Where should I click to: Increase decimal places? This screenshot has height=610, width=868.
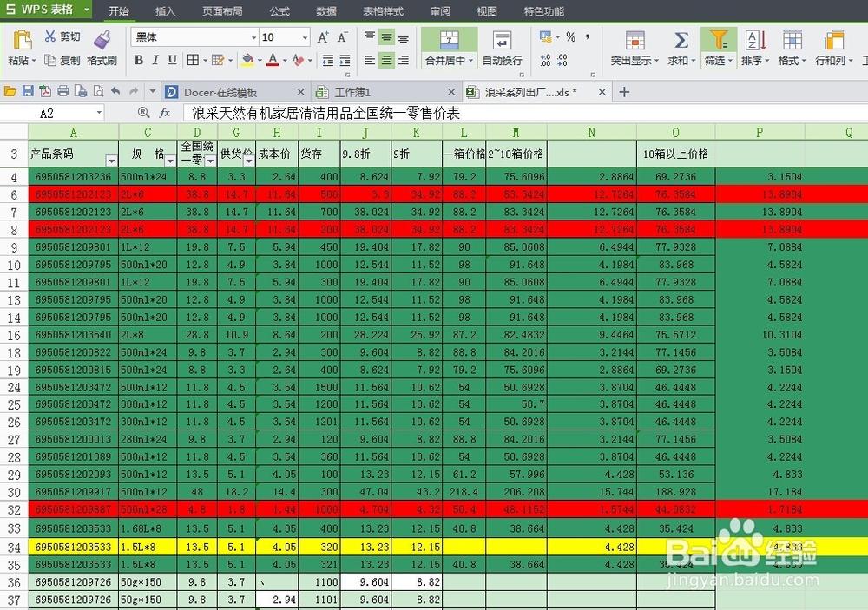(546, 60)
